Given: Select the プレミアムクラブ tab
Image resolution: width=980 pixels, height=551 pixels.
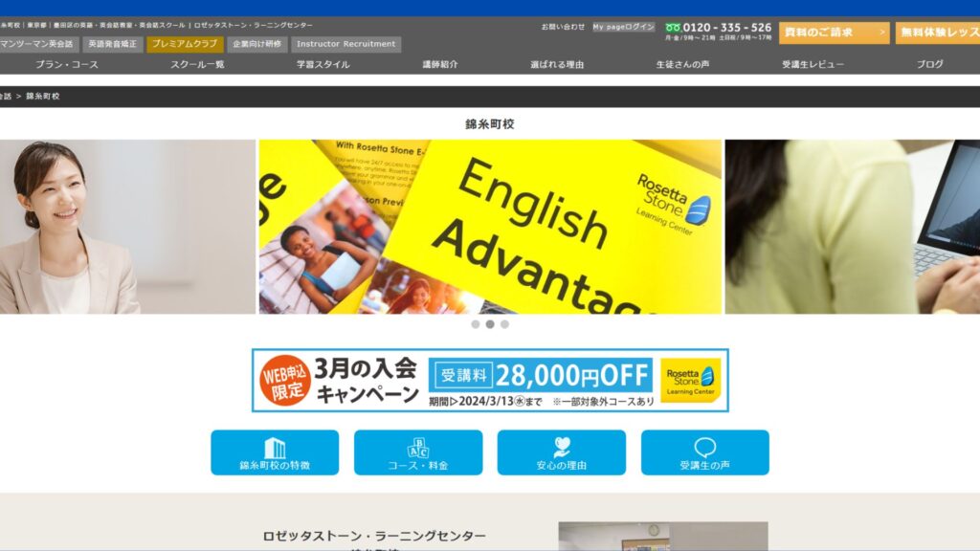Looking at the screenshot, I should coord(185,44).
